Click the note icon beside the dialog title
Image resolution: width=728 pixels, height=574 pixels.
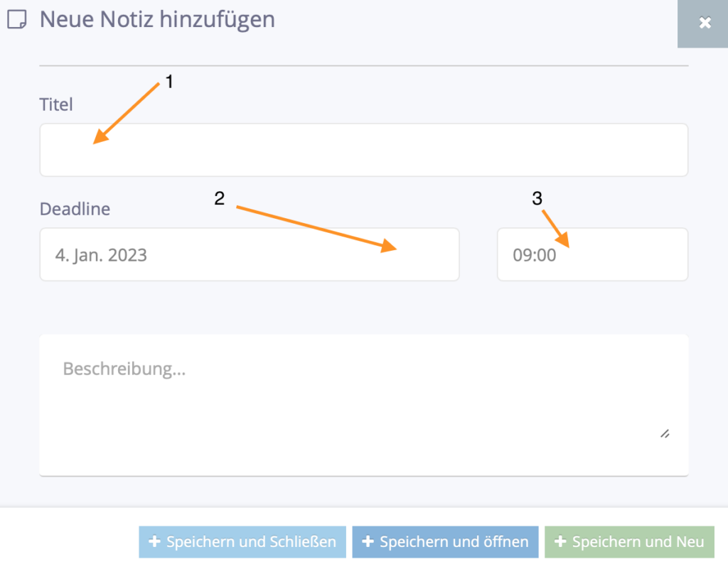coord(17,19)
